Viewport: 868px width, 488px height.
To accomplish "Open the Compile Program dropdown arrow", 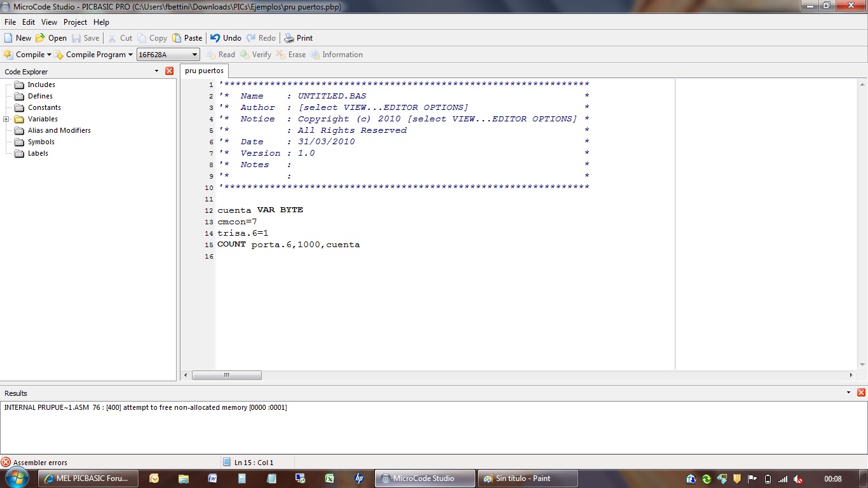I will 130,55.
